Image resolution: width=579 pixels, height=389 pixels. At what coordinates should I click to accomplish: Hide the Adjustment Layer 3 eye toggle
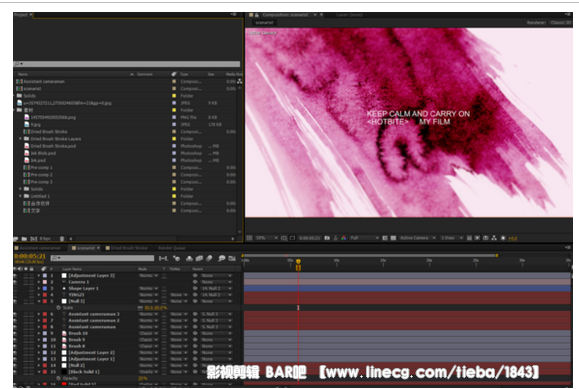16,276
